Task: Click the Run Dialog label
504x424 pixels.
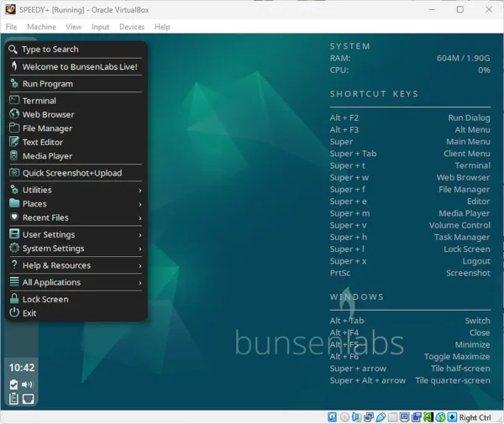Action: point(469,118)
